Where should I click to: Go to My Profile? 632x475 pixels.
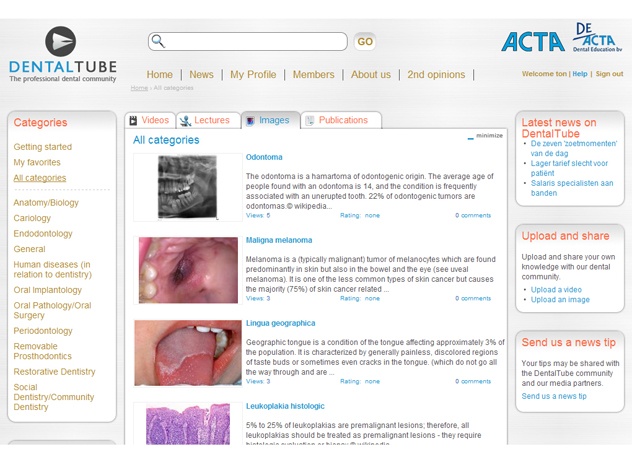[253, 75]
